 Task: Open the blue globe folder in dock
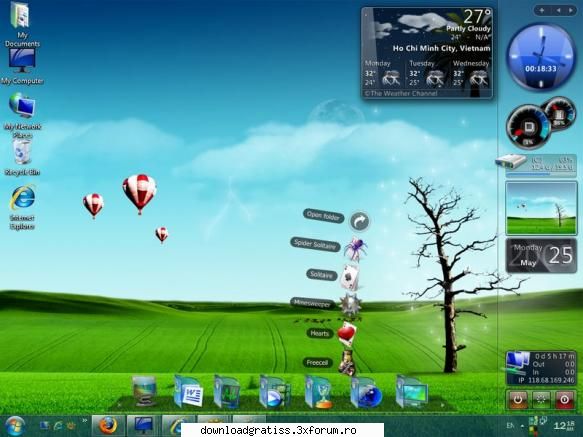pos(366,393)
